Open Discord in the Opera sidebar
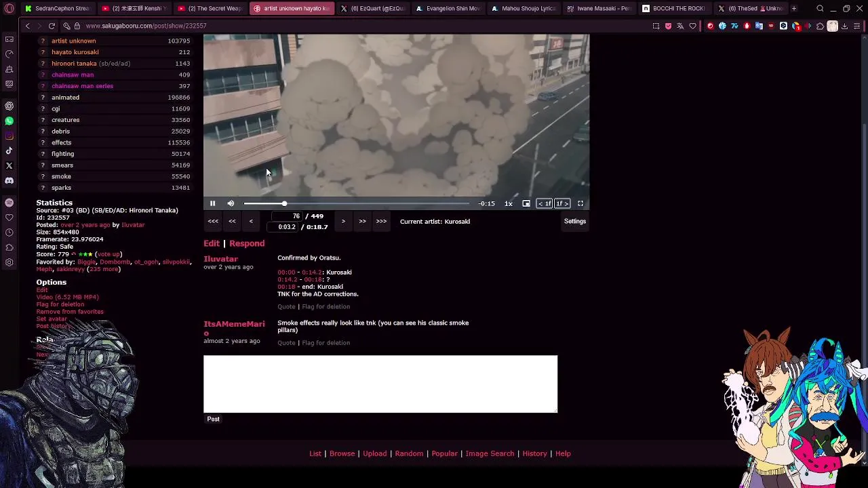The width and height of the screenshot is (868, 488). click(9, 180)
